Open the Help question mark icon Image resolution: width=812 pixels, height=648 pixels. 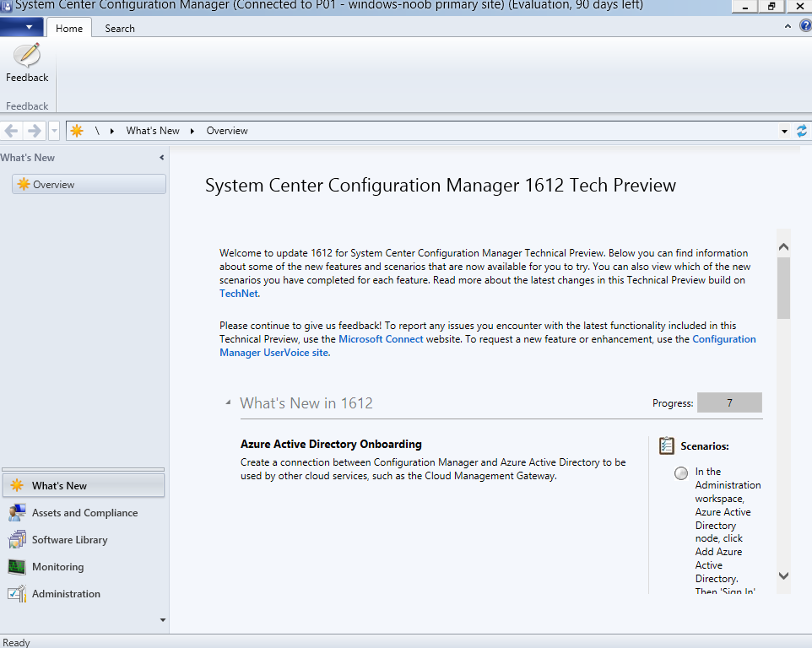[x=806, y=25]
